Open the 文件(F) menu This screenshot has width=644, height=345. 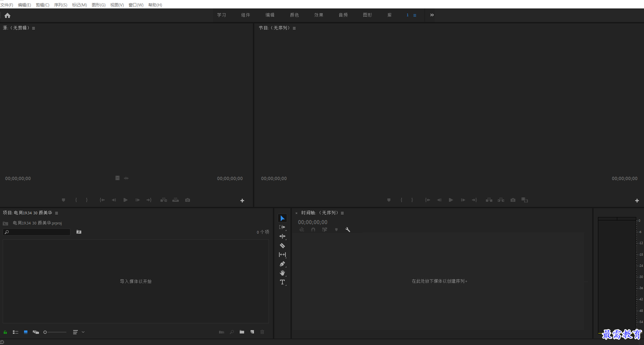tap(7, 5)
